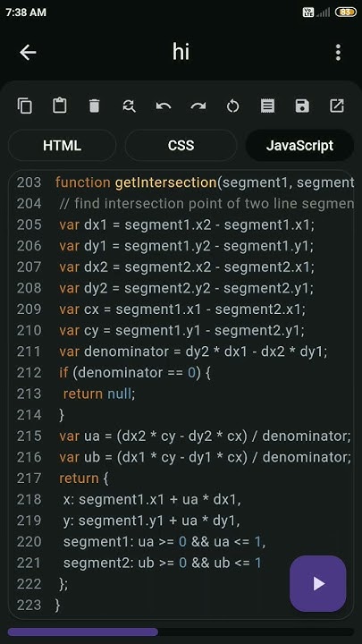Run code with purple play button
Viewport: 362px width, 644px height.
(318, 583)
